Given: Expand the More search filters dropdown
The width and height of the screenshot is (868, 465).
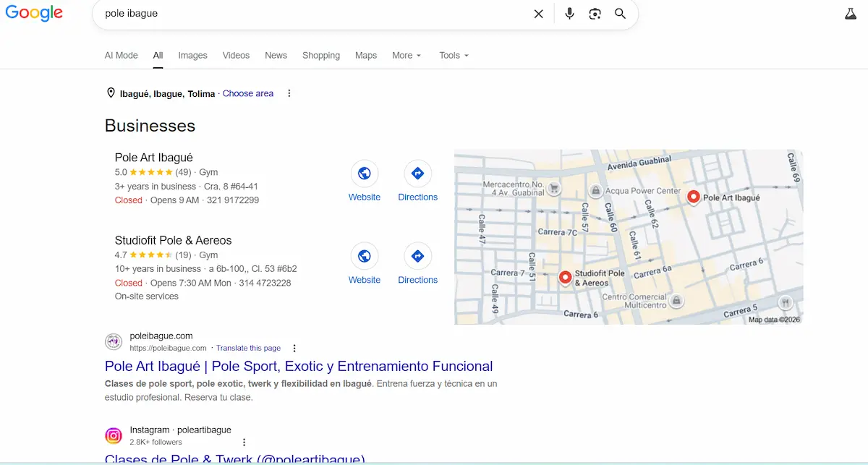Looking at the screenshot, I should click(x=407, y=55).
